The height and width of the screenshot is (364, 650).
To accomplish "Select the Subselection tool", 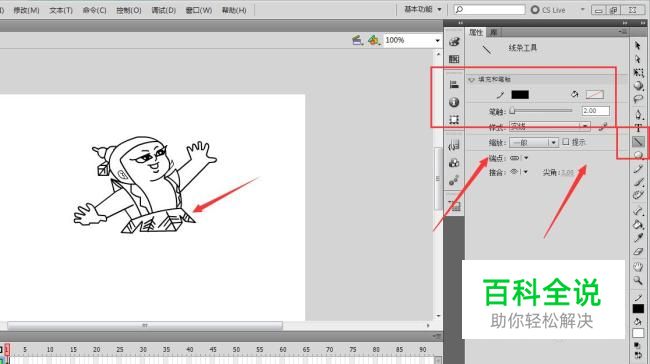I will click(x=638, y=59).
